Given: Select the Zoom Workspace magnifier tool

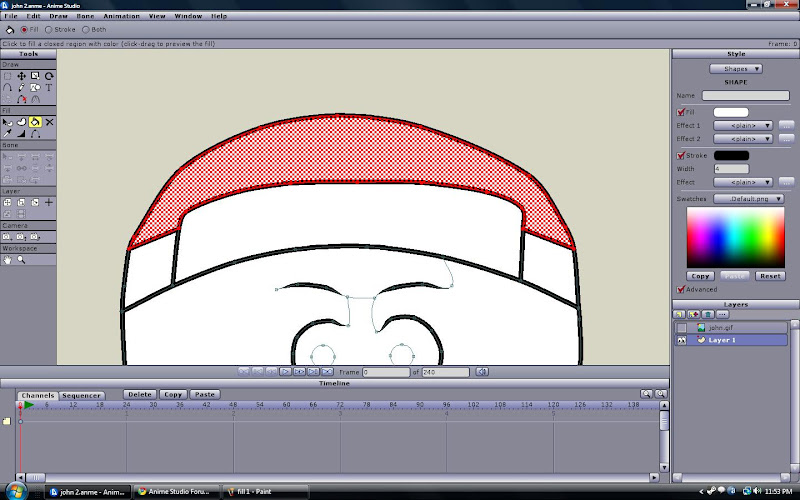Looking at the screenshot, I should coord(21,260).
